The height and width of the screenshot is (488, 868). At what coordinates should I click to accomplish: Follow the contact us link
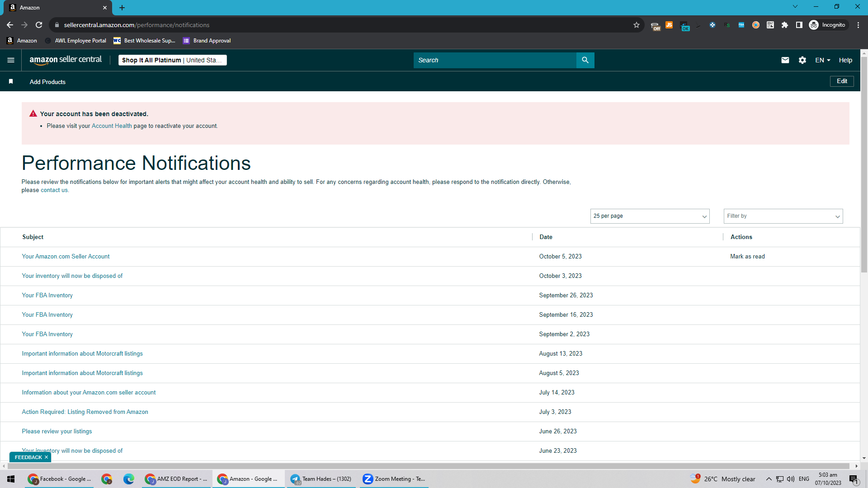click(x=54, y=190)
